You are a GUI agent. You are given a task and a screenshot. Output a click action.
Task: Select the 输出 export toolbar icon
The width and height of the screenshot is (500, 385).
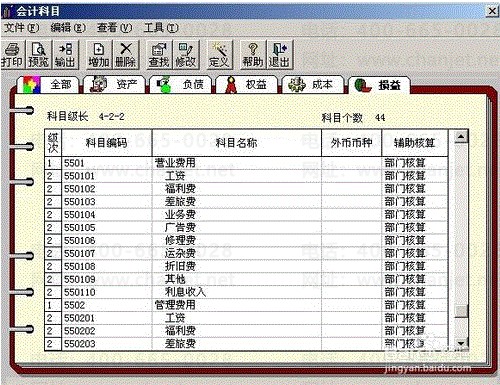(65, 55)
